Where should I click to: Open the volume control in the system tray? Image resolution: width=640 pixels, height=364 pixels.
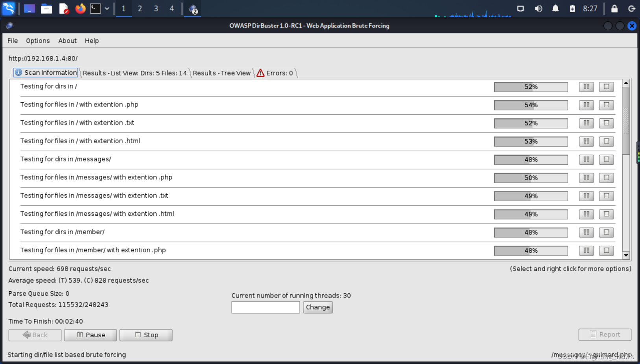539,9
